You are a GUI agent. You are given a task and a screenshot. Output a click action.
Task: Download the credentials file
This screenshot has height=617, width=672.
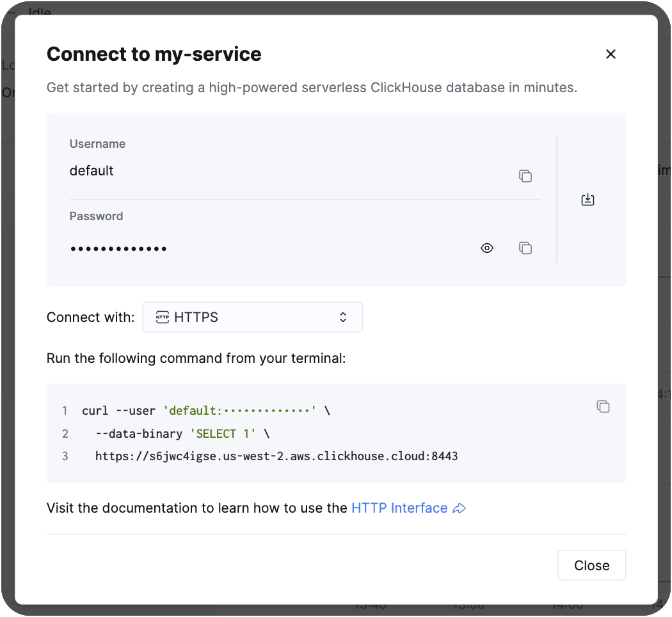(588, 199)
